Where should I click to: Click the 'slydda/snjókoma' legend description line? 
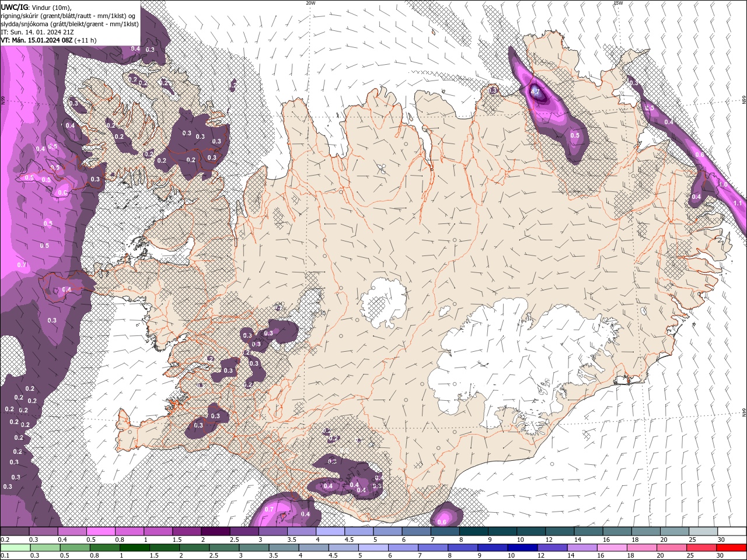point(69,24)
